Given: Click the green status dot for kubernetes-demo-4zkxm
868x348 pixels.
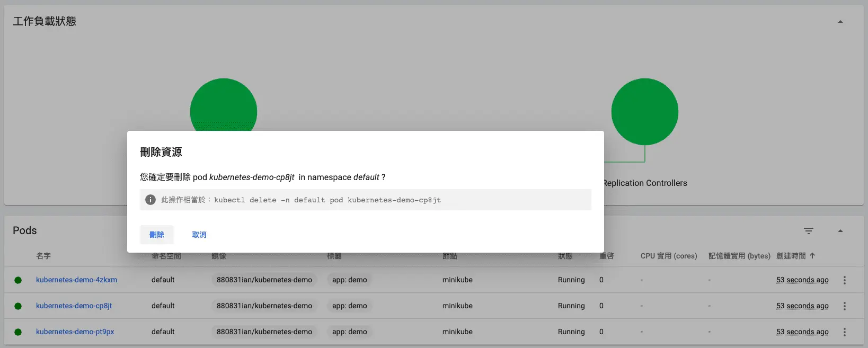Looking at the screenshot, I should [x=18, y=280].
